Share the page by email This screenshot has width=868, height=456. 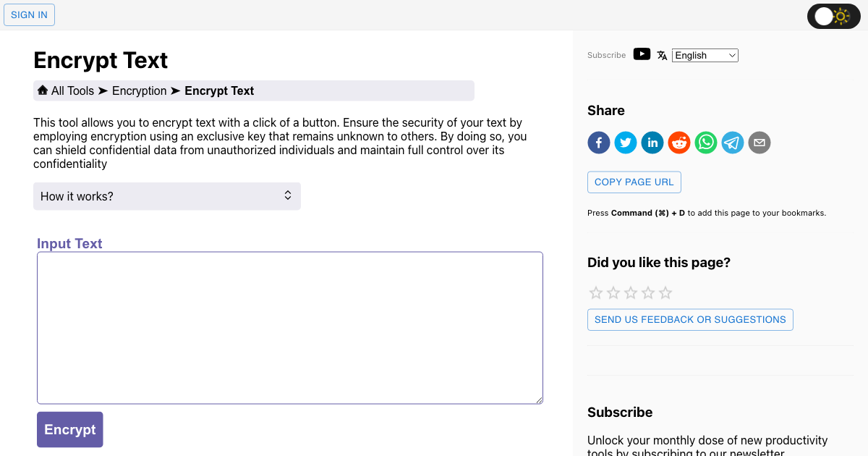(x=759, y=143)
